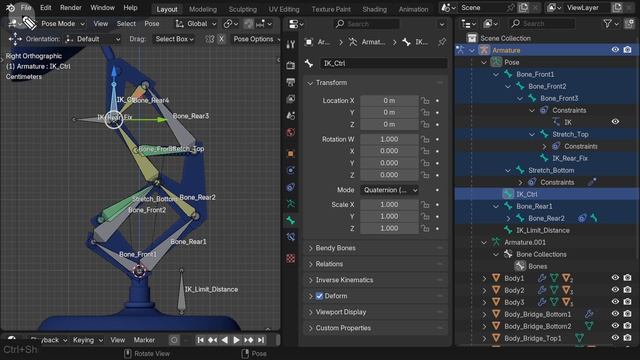Open the Render menu
640x360 pixels.
(71, 8)
